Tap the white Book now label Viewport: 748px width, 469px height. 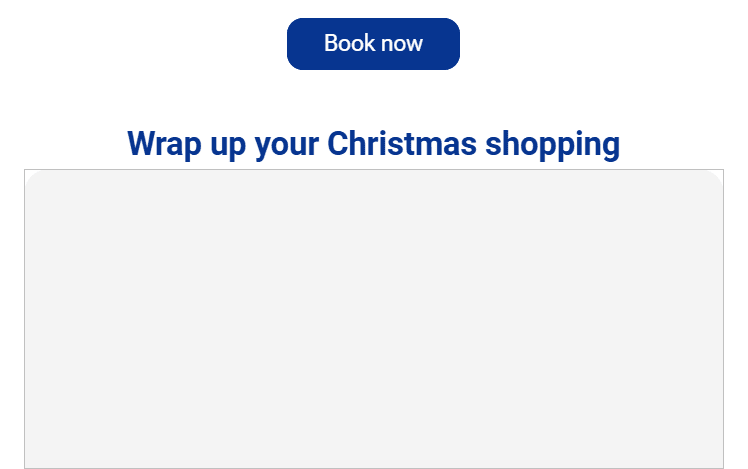click(373, 44)
